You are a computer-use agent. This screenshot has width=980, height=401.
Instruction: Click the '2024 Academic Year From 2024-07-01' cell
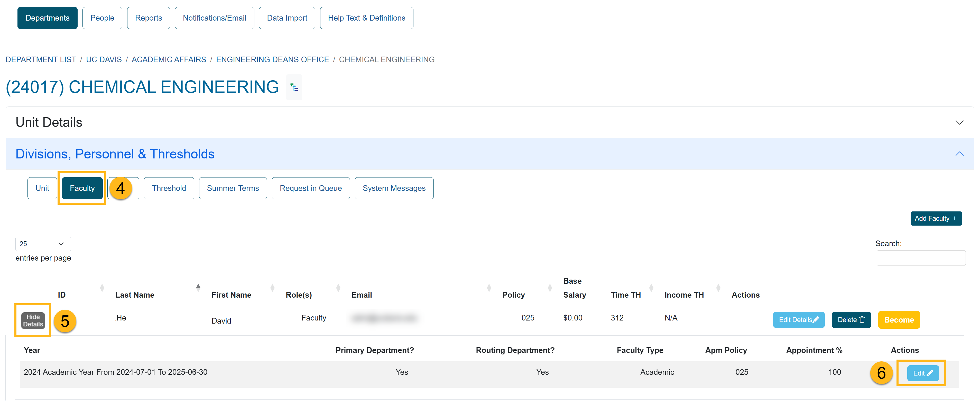coord(115,372)
